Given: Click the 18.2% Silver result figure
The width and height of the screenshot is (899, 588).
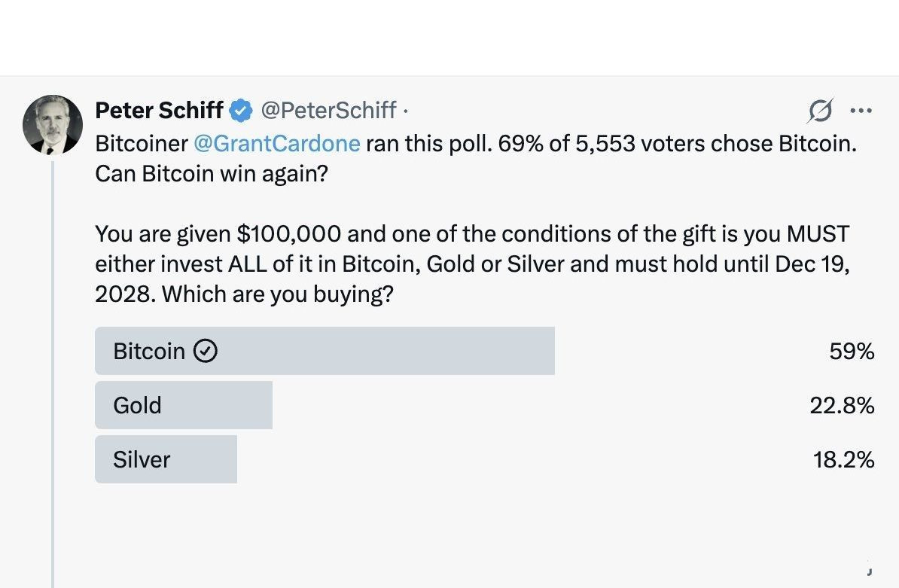Looking at the screenshot, I should (x=843, y=460).
